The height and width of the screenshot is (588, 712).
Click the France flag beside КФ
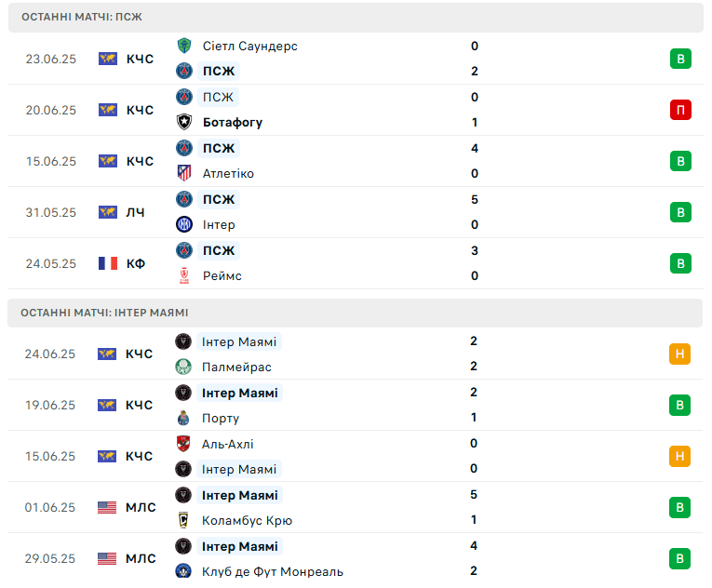coord(108,263)
